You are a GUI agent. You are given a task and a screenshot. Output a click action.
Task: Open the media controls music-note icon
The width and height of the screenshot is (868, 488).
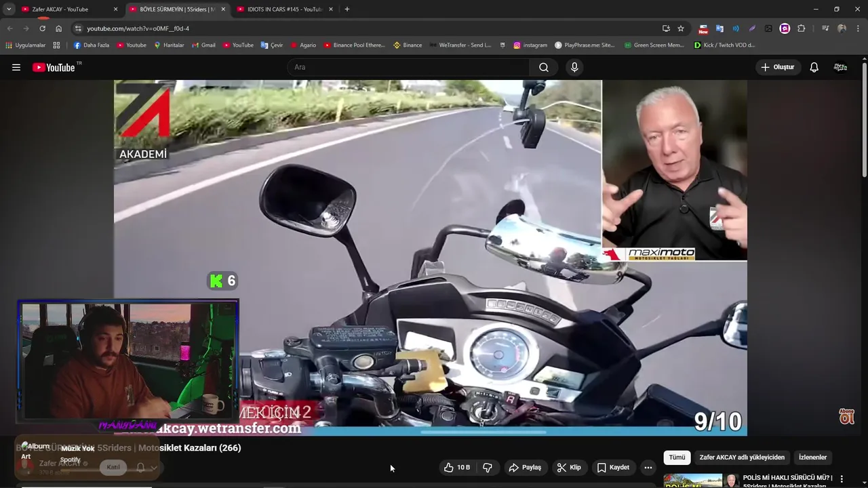pos(825,28)
